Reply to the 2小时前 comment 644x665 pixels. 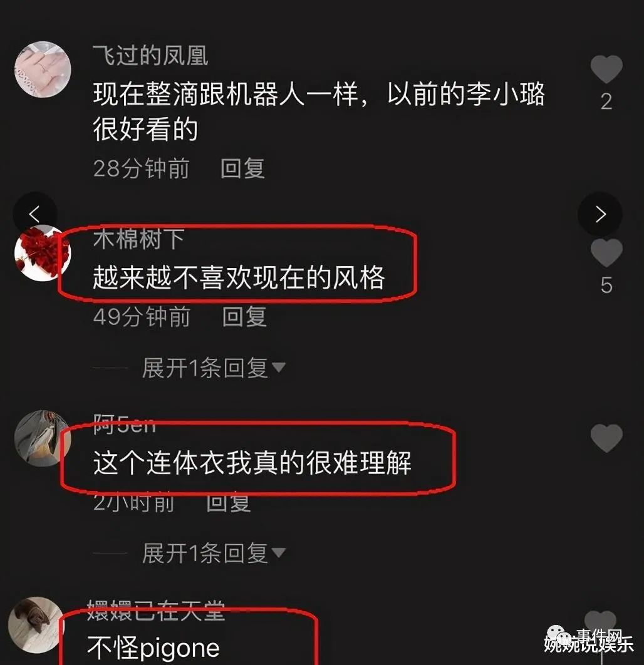pos(229,502)
